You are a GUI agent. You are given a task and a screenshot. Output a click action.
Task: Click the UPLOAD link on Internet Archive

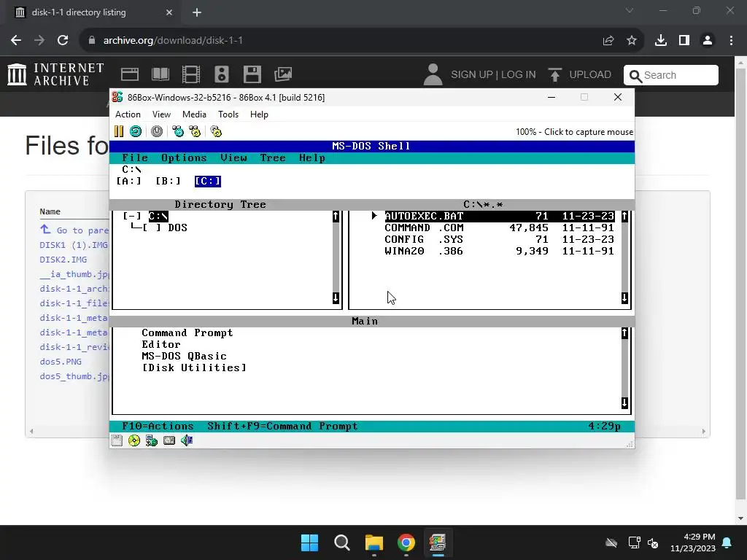click(580, 75)
